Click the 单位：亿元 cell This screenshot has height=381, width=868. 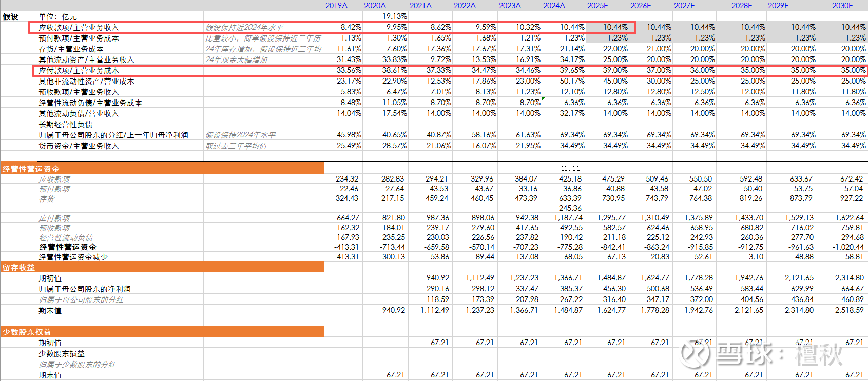point(57,16)
